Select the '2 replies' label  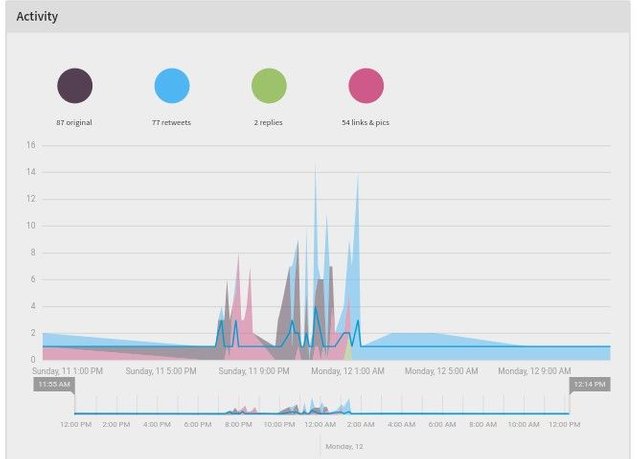pos(268,122)
